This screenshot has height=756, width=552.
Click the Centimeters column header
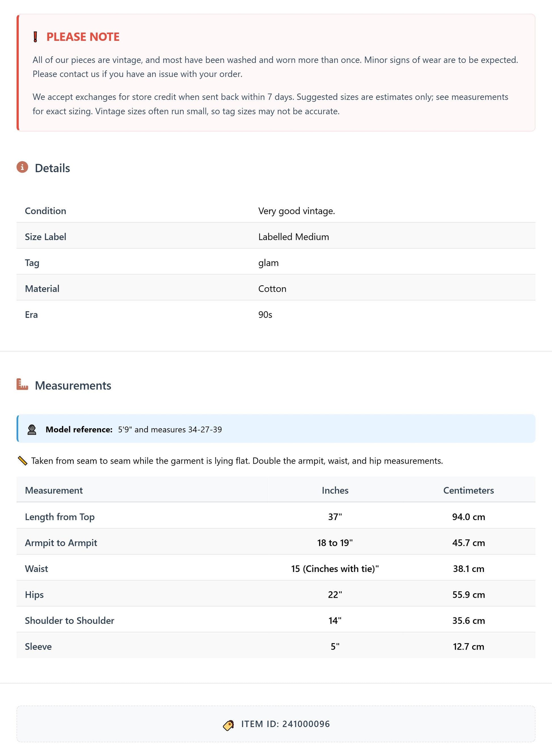pyautogui.click(x=469, y=490)
